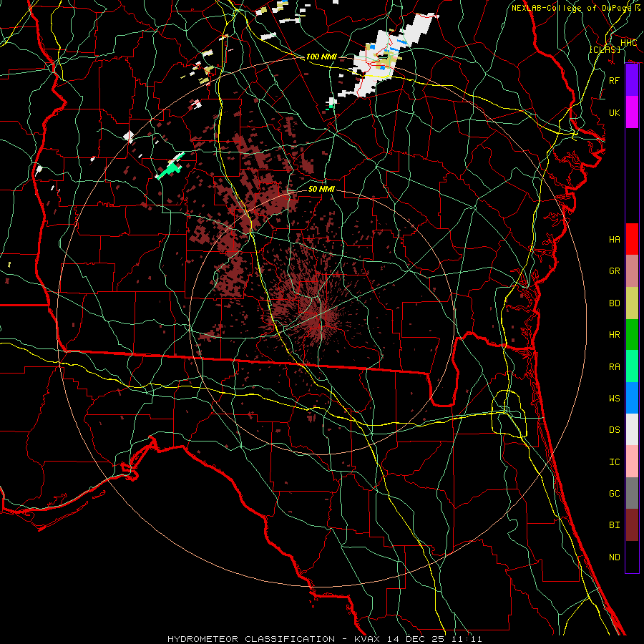Viewport: 644px width, 644px height.
Task: Click the "KVAX" radar site identifier
Action: coord(369,639)
